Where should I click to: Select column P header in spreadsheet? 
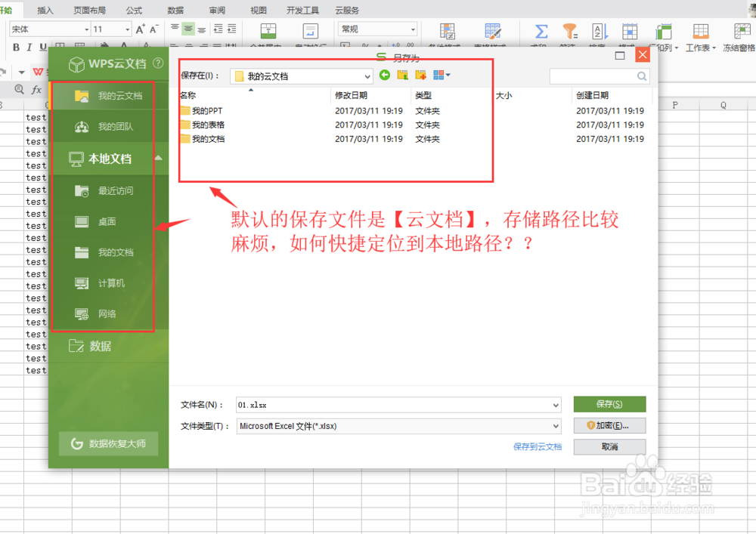tap(675, 105)
